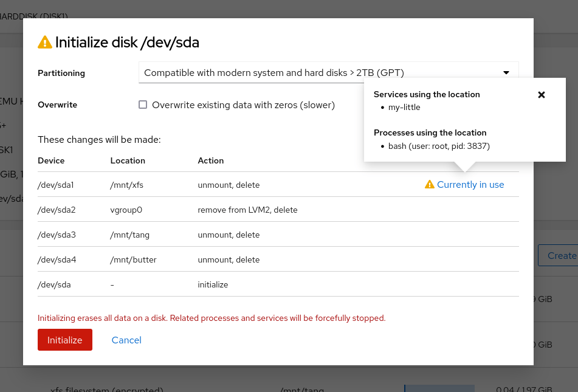
Task: Open the Currently in use link
Action: coord(470,185)
